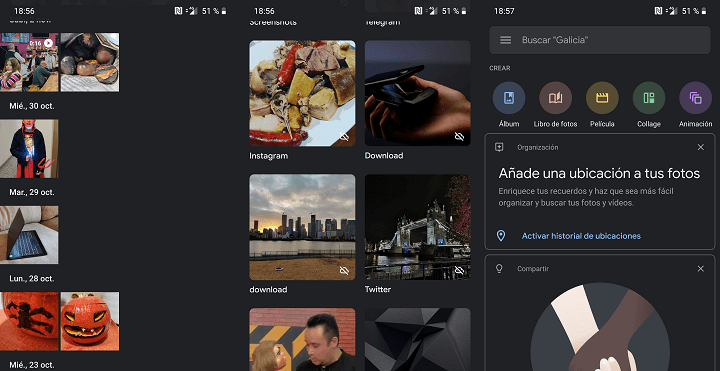Open the Mié., 30 oct. costume photo
The width and height of the screenshot is (720, 371).
[29, 148]
